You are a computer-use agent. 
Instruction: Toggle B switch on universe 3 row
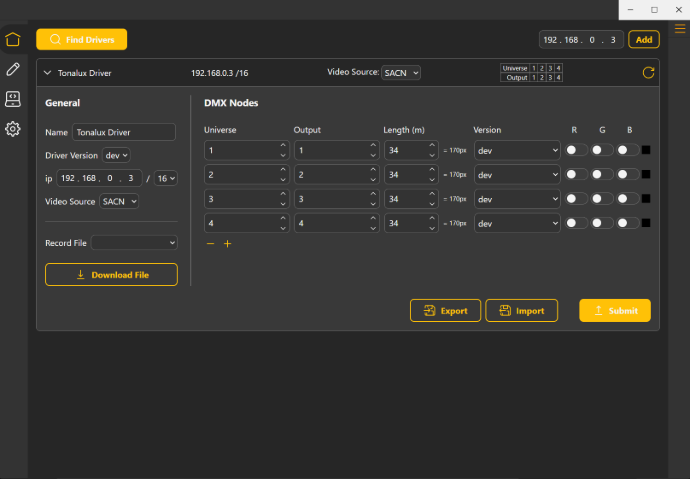click(x=627, y=199)
